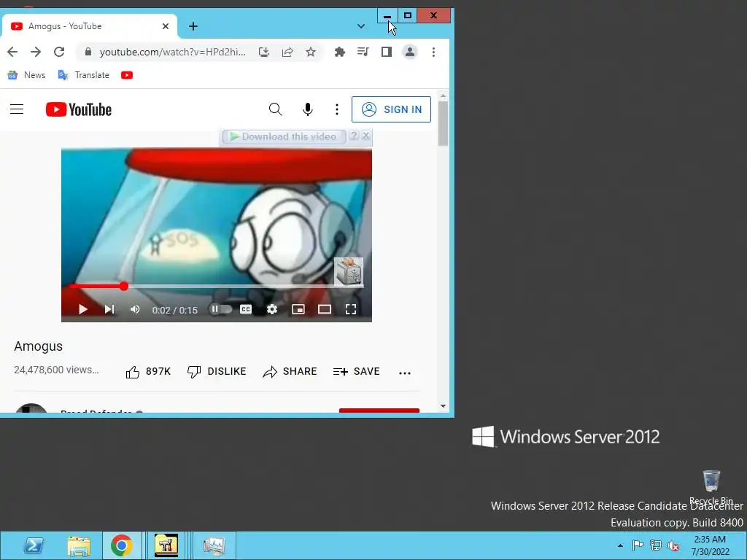Bookmark this page with the star icon
747x560 pixels.
point(311,52)
